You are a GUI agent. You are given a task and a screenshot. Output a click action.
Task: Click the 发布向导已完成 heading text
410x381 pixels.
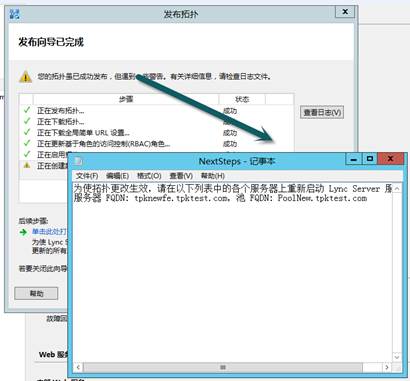tap(51, 42)
